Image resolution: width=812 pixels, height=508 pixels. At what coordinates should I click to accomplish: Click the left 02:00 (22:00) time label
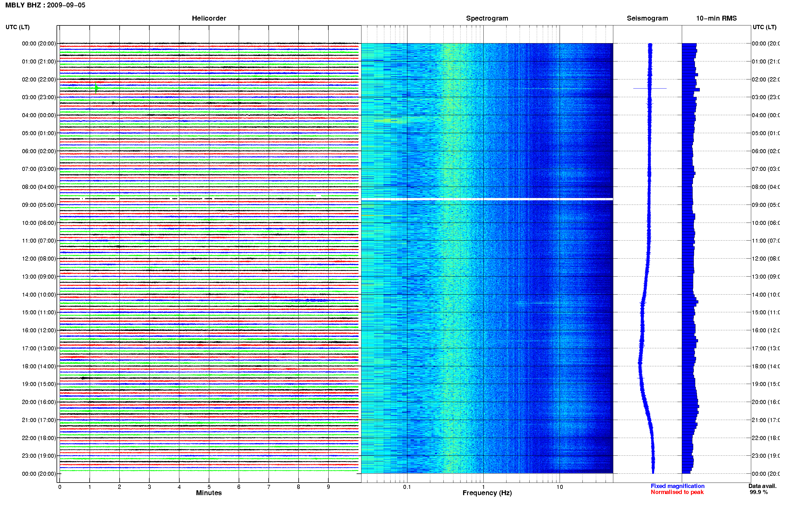pyautogui.click(x=39, y=79)
